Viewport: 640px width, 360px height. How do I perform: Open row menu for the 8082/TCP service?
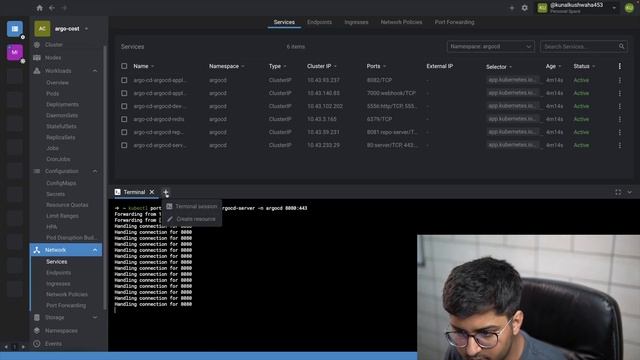tap(620, 80)
